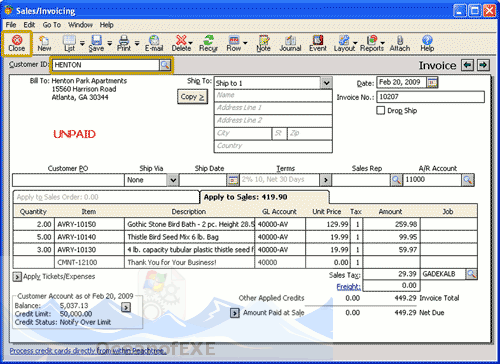Click the Invoice No. field

[430, 97]
